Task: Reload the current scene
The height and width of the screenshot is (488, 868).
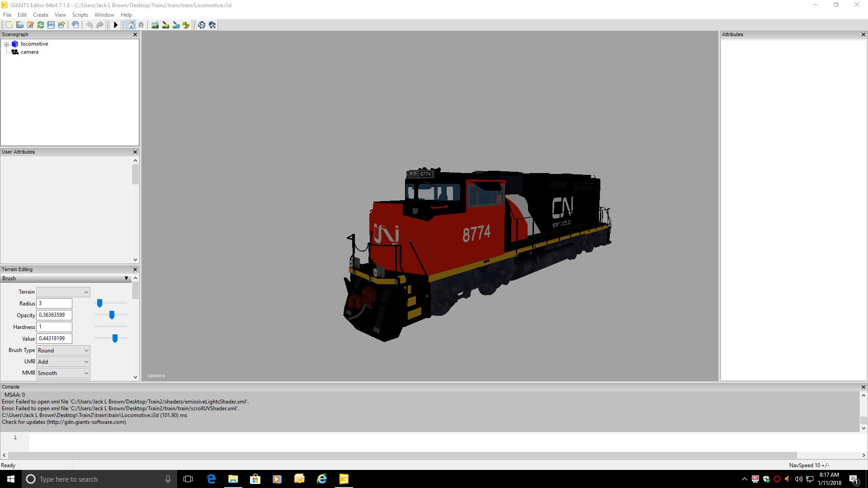Action: pos(41,25)
